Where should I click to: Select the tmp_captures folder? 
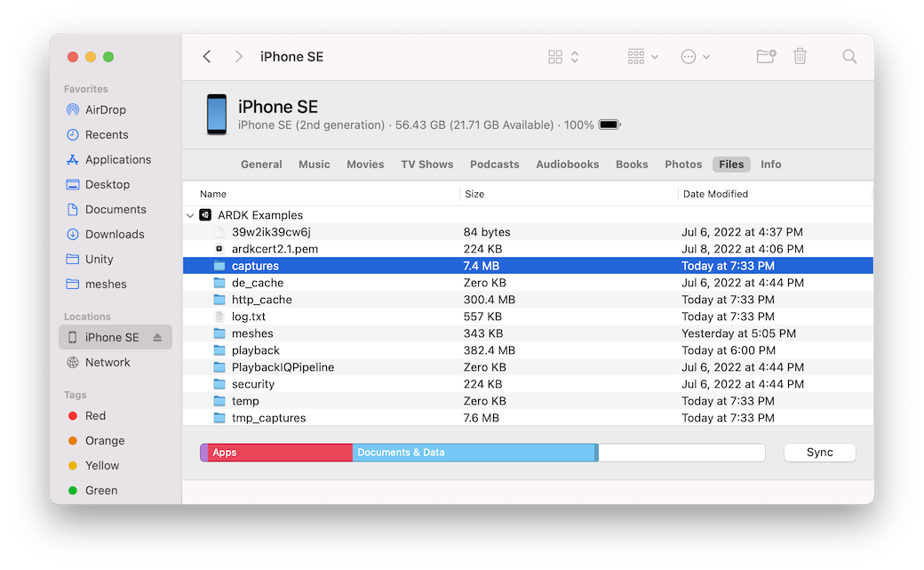[x=528, y=418]
